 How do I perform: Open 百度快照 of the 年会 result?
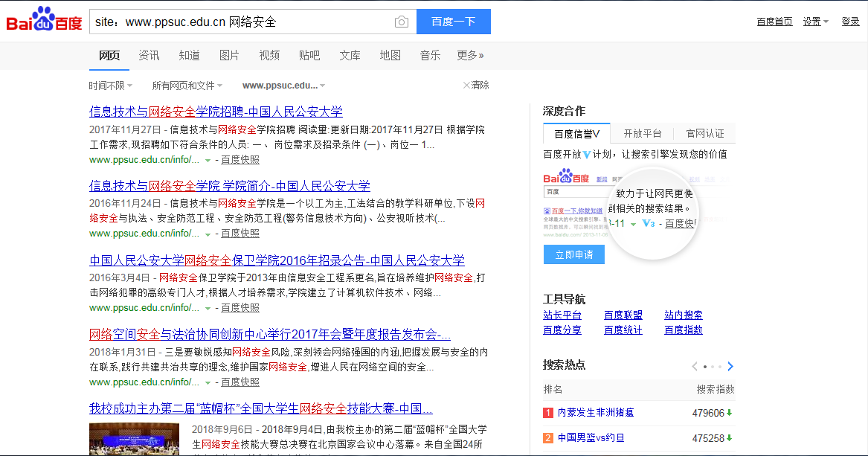(x=240, y=382)
